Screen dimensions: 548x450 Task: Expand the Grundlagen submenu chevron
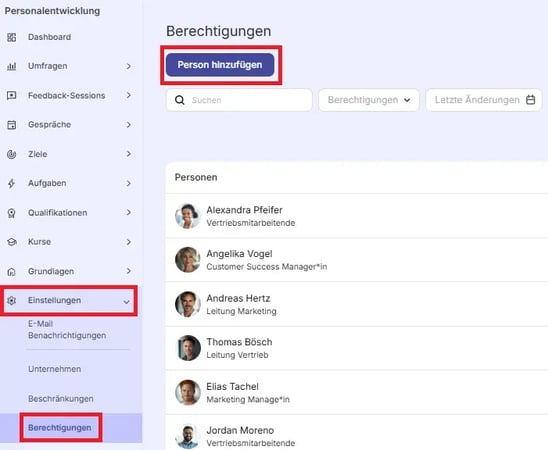[x=129, y=271]
